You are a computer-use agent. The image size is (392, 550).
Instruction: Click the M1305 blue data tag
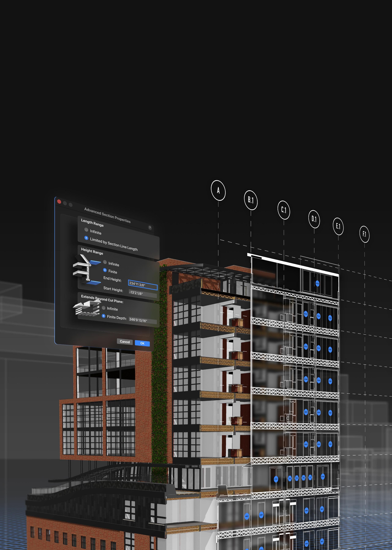[317, 283]
